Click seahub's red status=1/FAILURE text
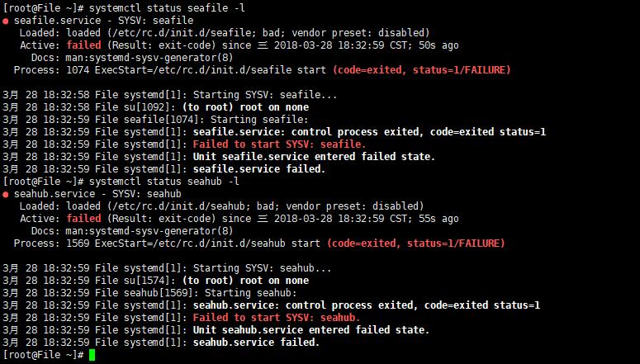640x364 pixels. coord(456,243)
